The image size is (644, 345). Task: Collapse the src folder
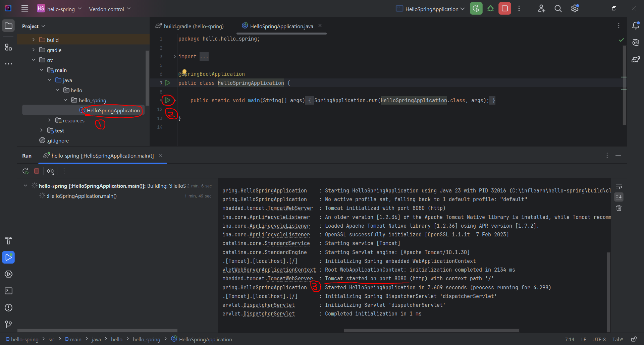coord(33,60)
